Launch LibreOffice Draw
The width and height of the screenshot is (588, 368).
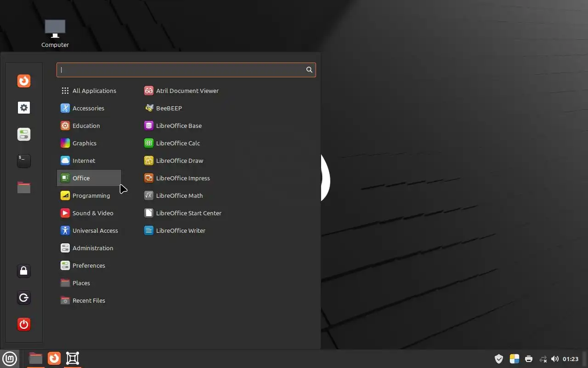click(174, 161)
